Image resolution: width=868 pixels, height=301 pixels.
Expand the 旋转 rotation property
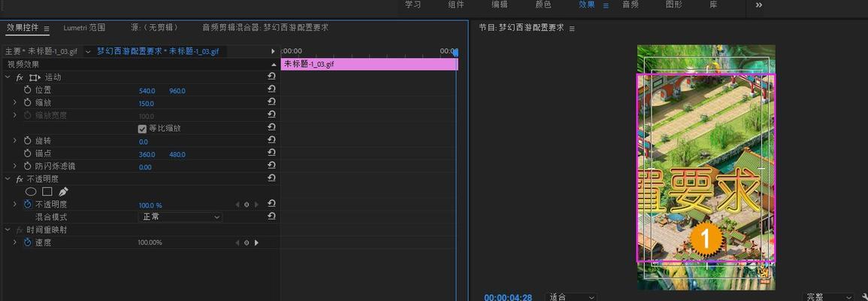point(15,141)
